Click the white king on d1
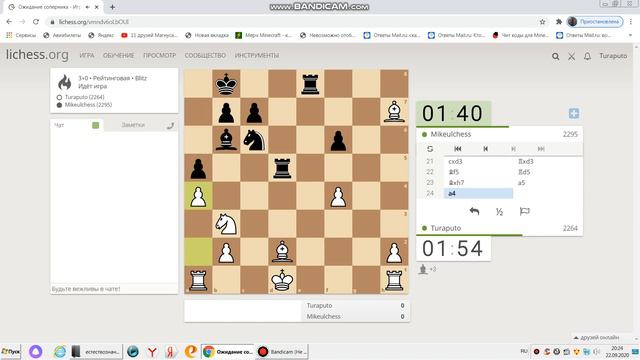This screenshot has height=360, width=640. click(282, 280)
